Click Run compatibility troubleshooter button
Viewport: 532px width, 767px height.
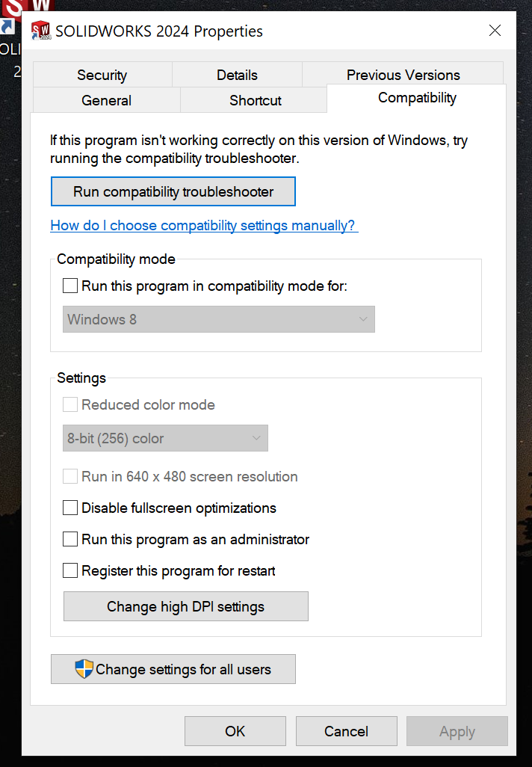[173, 191]
